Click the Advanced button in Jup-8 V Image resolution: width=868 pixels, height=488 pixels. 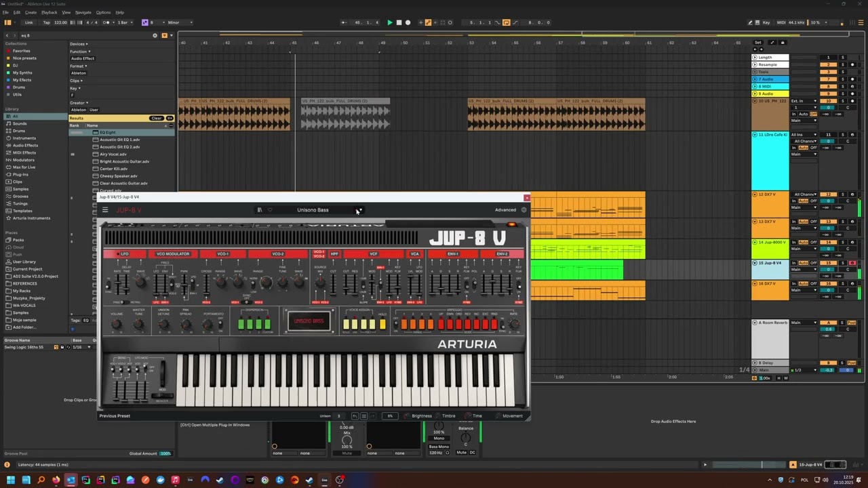click(x=505, y=210)
